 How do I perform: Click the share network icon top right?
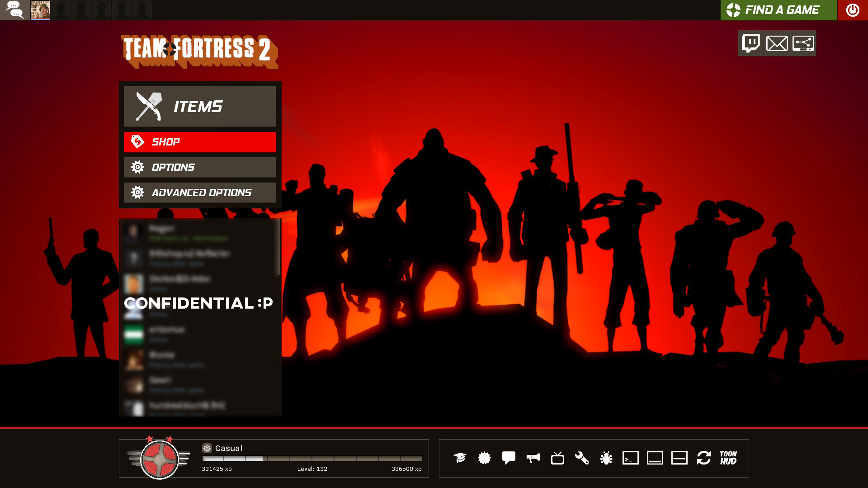803,43
